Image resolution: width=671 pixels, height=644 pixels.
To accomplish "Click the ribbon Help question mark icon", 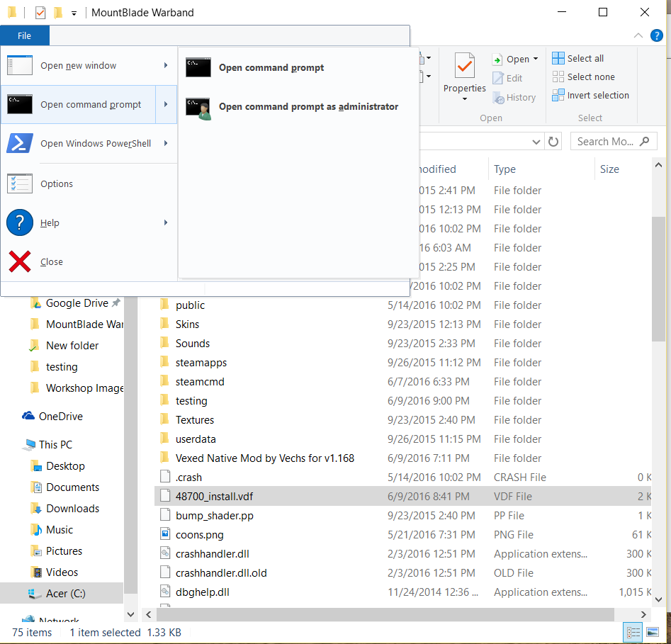I will (656, 35).
